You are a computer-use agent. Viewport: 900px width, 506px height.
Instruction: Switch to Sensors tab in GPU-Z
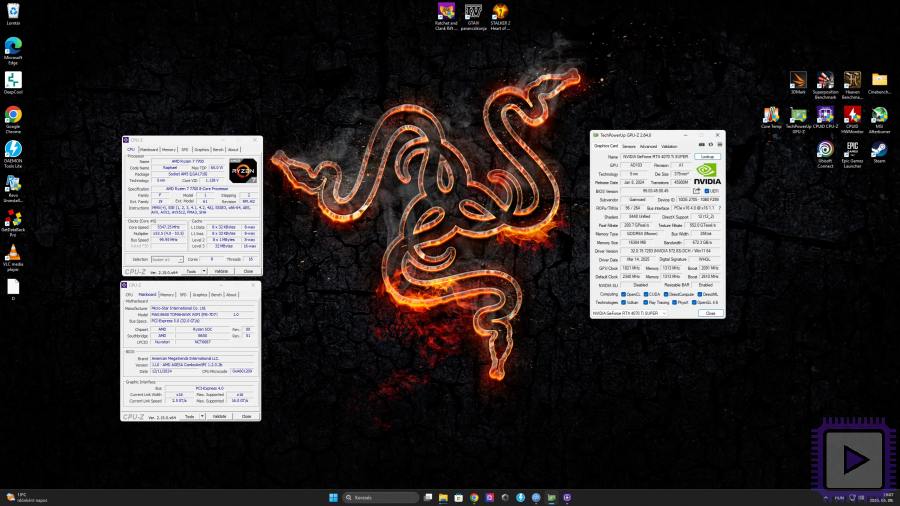[x=629, y=146]
